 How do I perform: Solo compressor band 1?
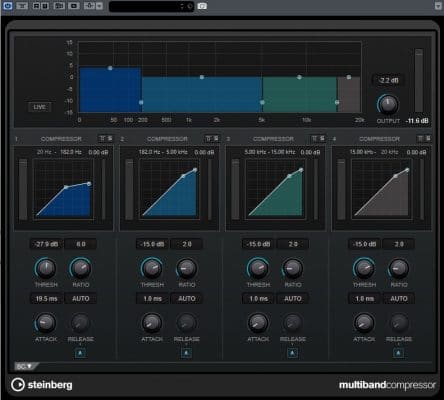110,138
